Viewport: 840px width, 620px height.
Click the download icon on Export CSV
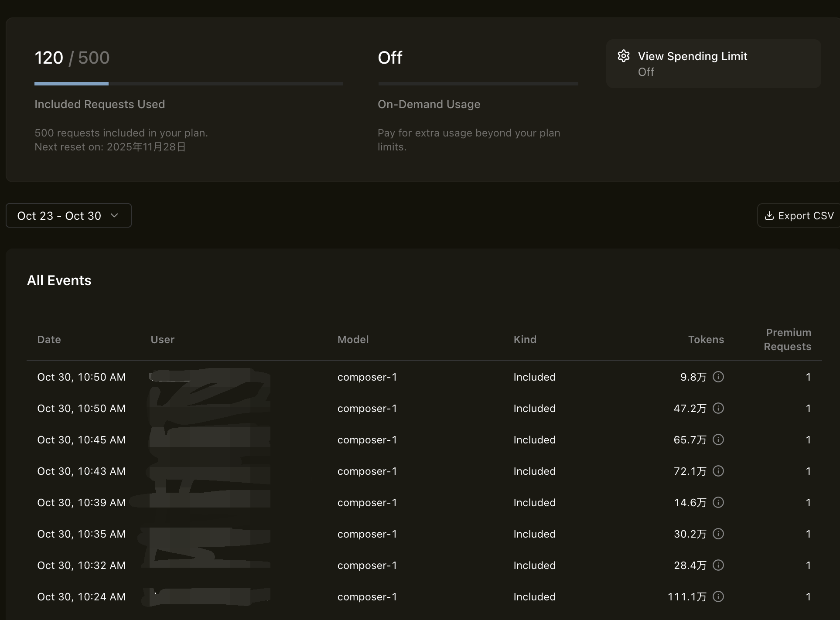coord(769,215)
